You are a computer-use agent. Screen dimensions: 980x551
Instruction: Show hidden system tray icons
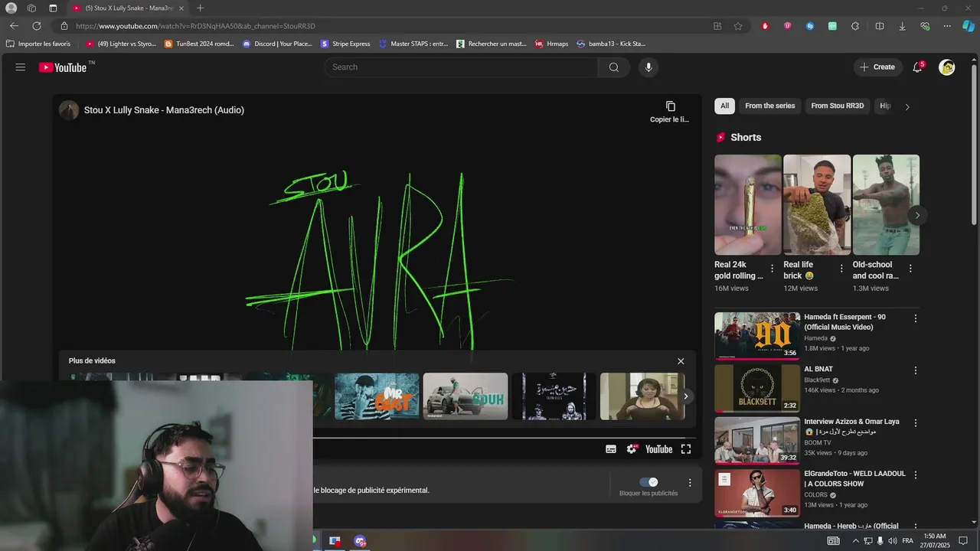[x=855, y=541]
